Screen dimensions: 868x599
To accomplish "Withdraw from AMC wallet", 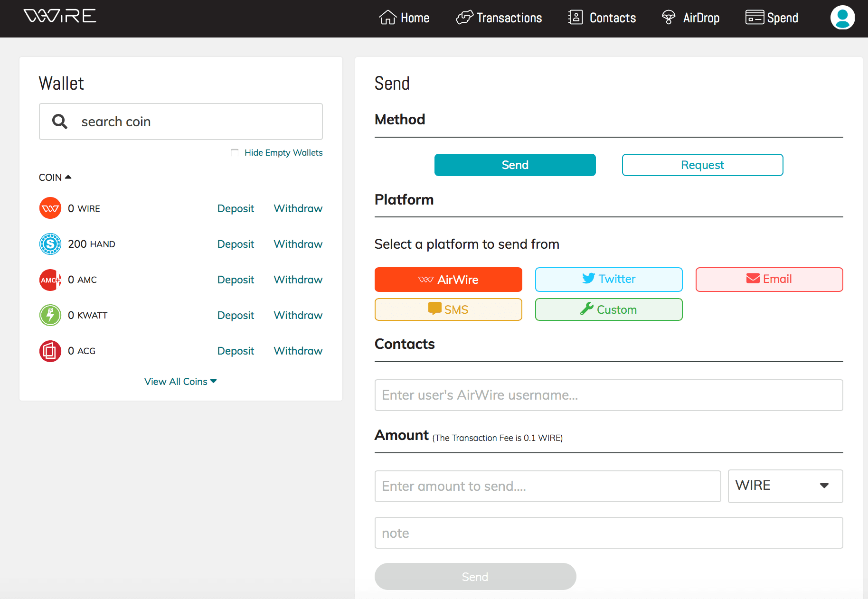I will [x=298, y=280].
